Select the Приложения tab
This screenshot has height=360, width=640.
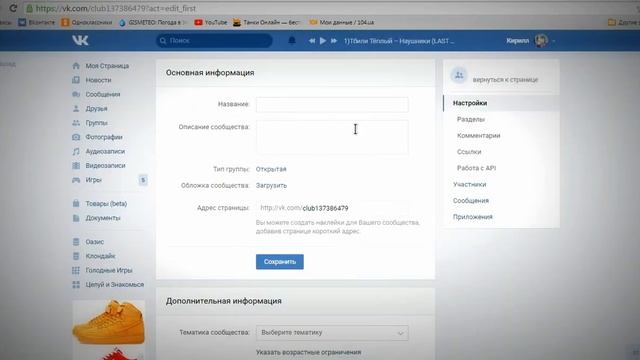473,217
